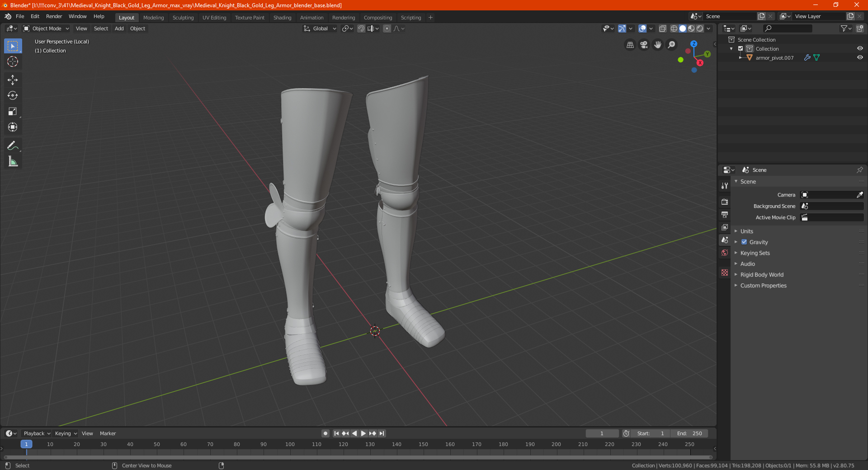This screenshot has width=868, height=470.
Task: Toggle proportional editing
Action: (387, 28)
